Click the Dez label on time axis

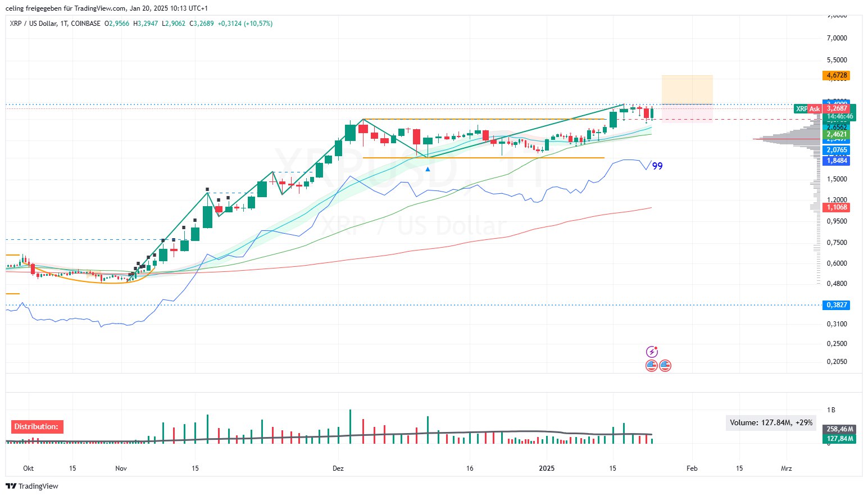[338, 468]
